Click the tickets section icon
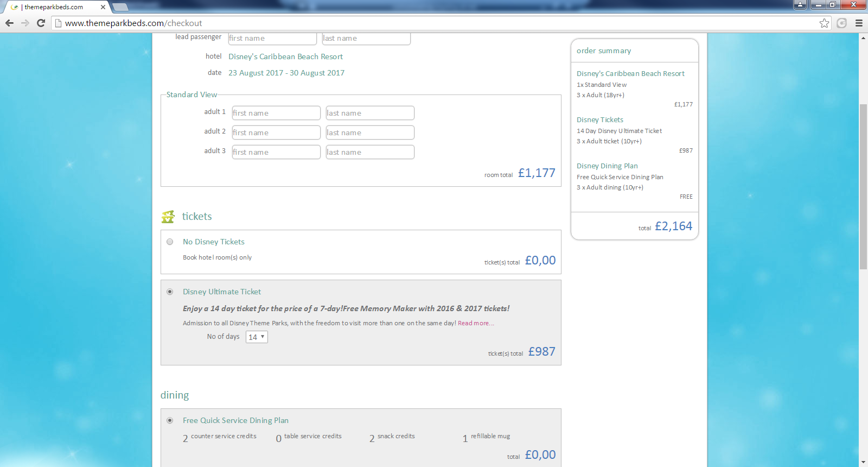Image resolution: width=868 pixels, height=467 pixels. click(x=168, y=217)
